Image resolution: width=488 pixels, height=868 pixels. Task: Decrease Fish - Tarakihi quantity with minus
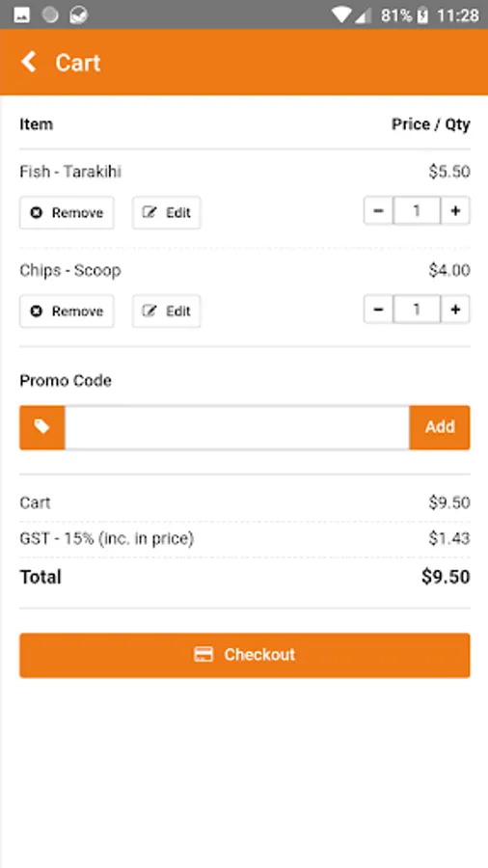(x=378, y=210)
